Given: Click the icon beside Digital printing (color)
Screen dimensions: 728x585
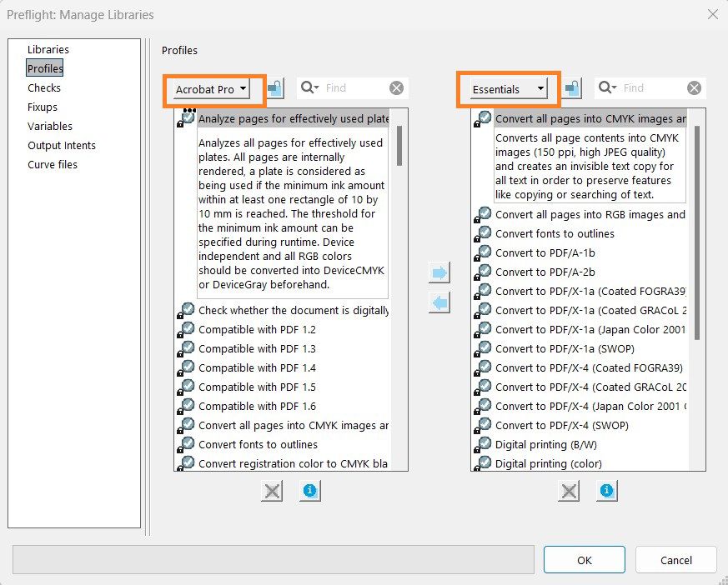Looking at the screenshot, I should coord(482,464).
